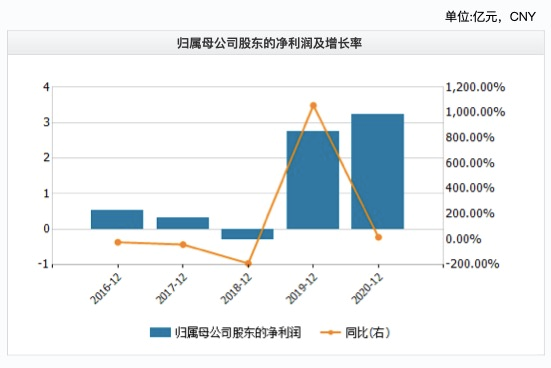This screenshot has height=368, width=551.
Task: Click the -200.00% right axis label
Action: [x=472, y=264]
